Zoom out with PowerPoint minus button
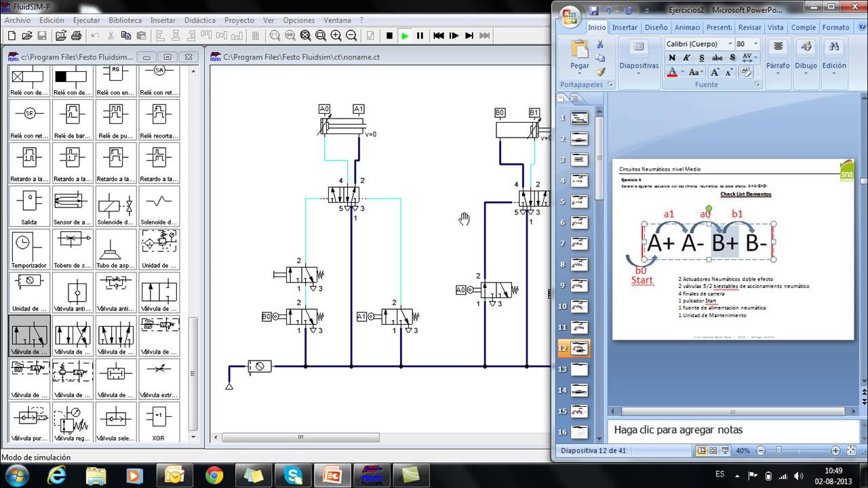 760,451
